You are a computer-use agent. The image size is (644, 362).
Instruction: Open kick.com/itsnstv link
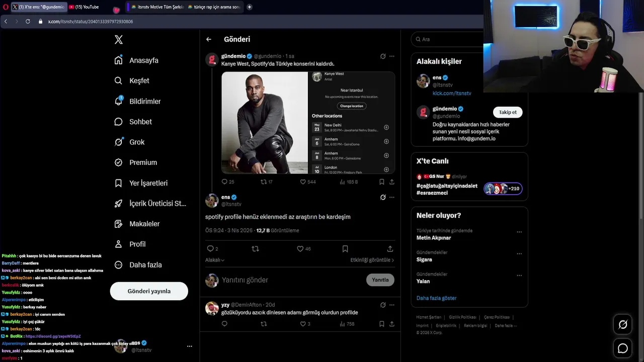point(452,94)
